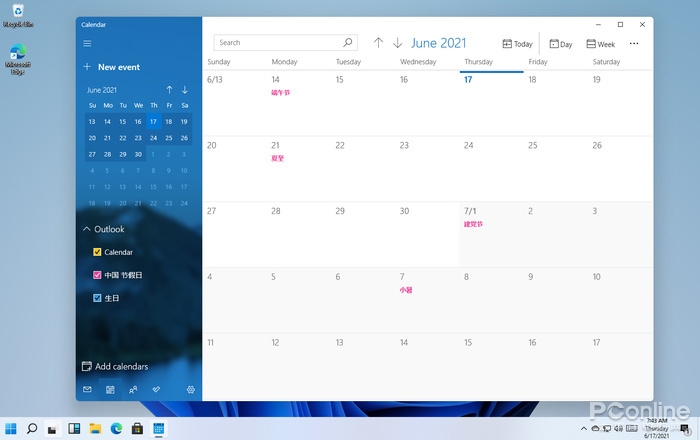Open the network icon in system tray

[x=607, y=428]
